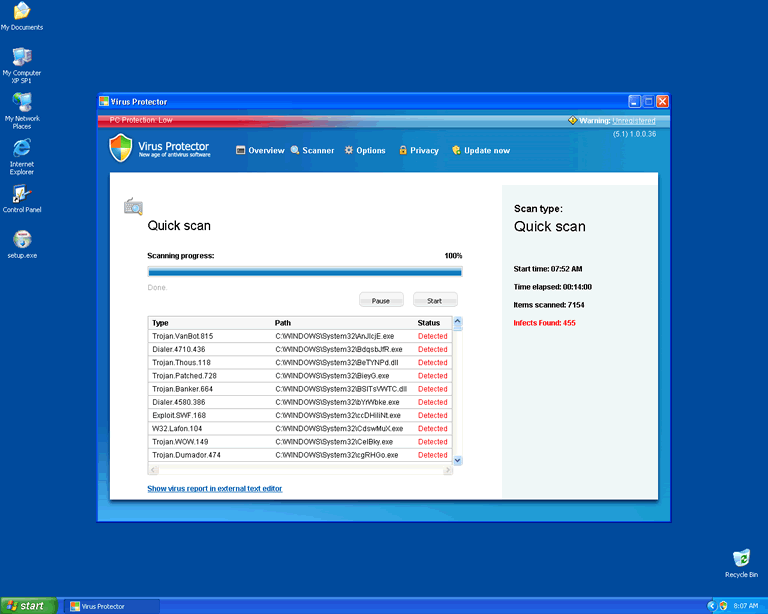Click the Unregistered warning link
Viewport: 768px width, 614px height.
[633, 120]
